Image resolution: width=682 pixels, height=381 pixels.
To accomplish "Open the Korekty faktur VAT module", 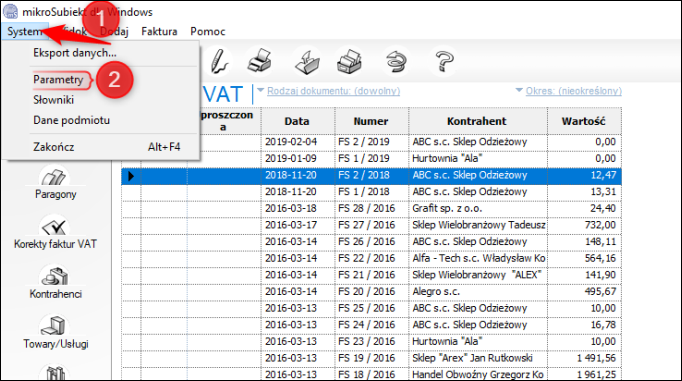I will click(55, 234).
